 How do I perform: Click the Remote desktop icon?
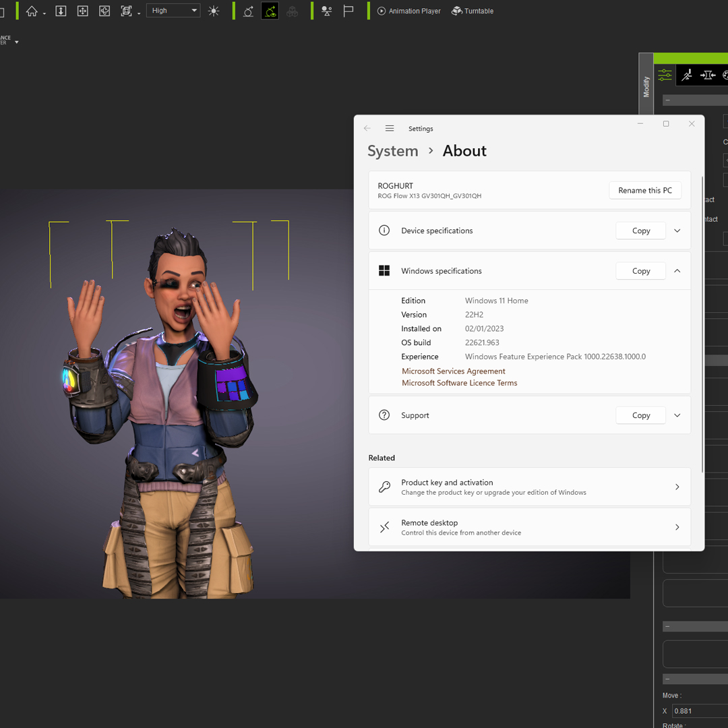pyautogui.click(x=384, y=527)
